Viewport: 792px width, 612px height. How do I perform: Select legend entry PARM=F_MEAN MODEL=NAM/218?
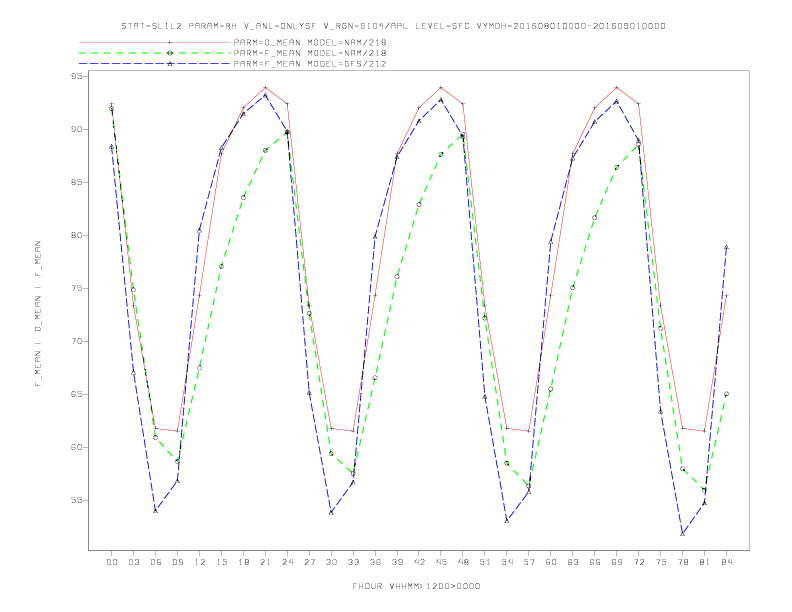click(x=310, y=53)
